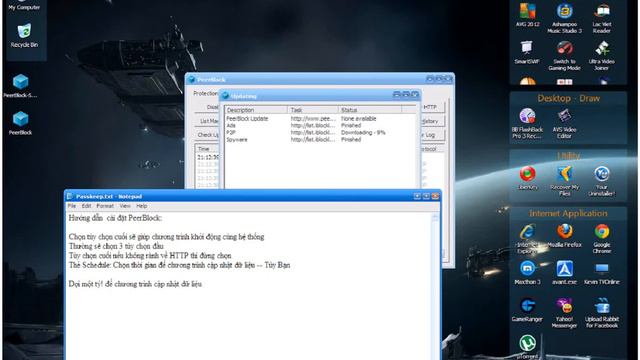
Task: Open Upload Rabbit for Facebook icon
Action: point(602,313)
